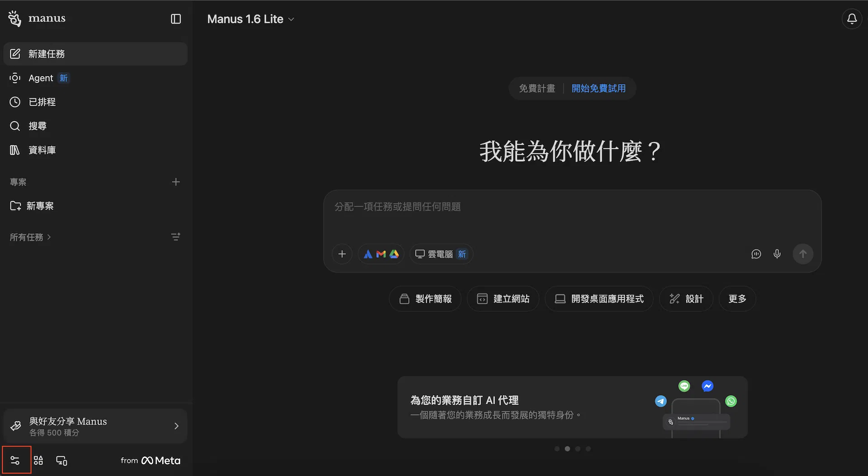
Task: Click the chat bubble icon in prompt box
Action: [x=756, y=254]
